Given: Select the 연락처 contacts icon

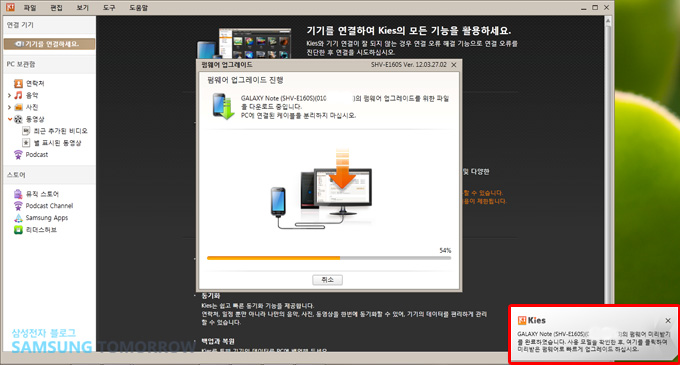Looking at the screenshot, I should [x=18, y=83].
